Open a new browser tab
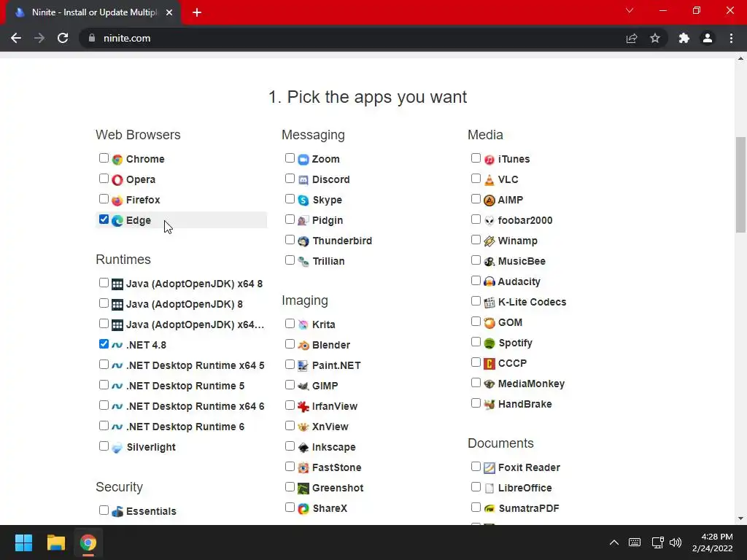The image size is (747, 560). (x=197, y=12)
